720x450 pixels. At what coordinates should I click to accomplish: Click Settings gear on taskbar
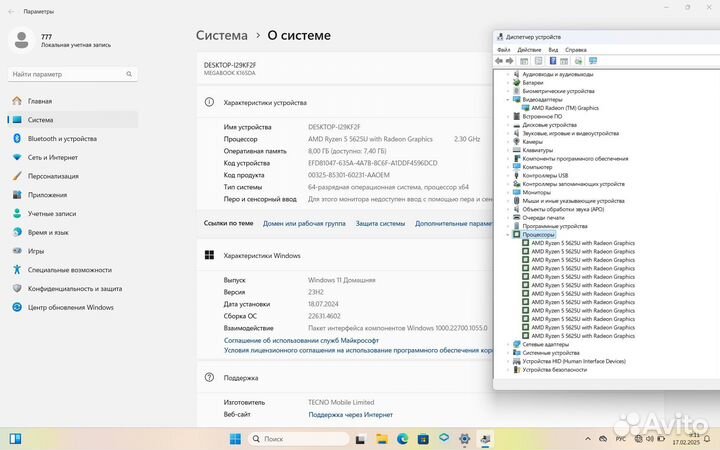(x=464, y=439)
